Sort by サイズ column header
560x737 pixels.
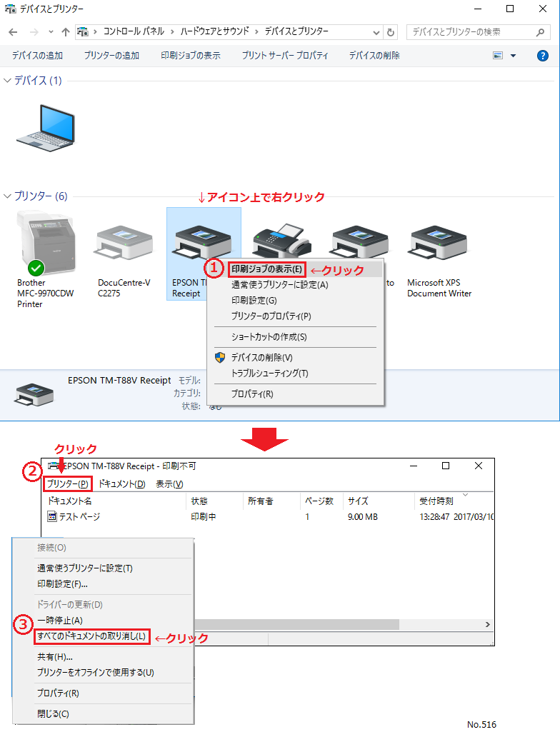(x=379, y=501)
